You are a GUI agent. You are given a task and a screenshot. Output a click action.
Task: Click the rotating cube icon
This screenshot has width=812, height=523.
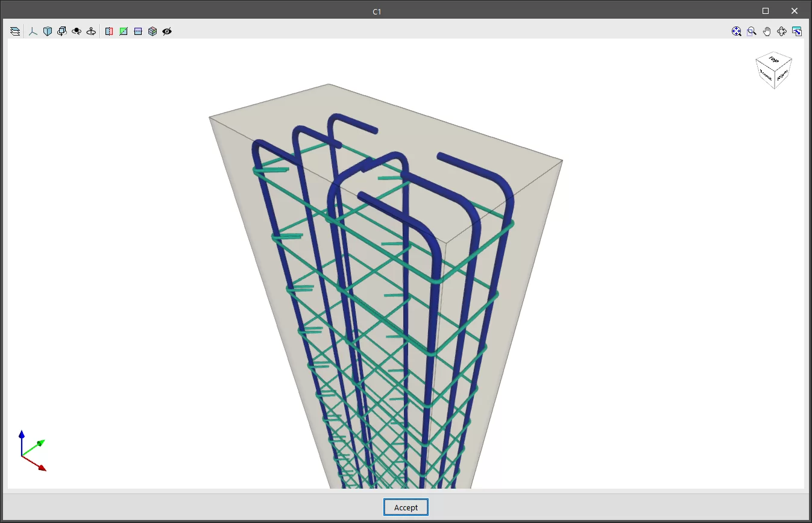click(x=61, y=31)
